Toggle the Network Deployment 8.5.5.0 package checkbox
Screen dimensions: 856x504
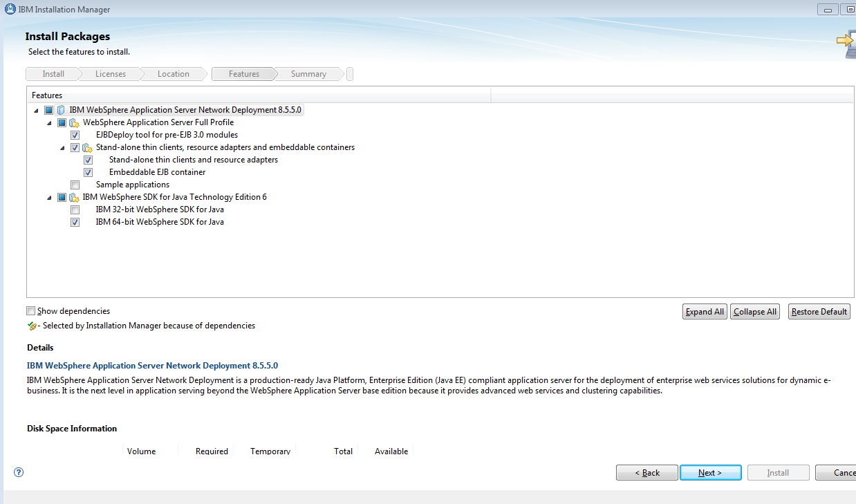tap(48, 110)
